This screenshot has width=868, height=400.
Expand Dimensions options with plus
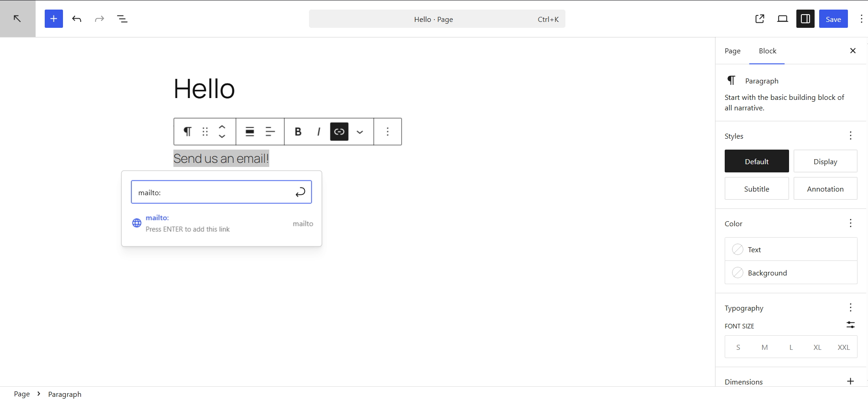point(851,381)
